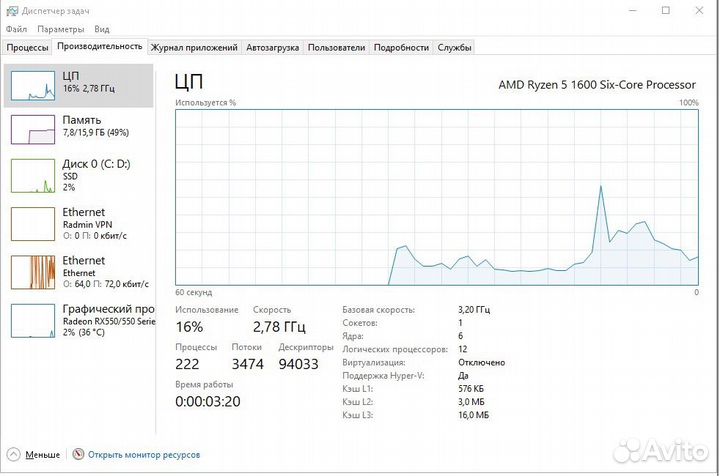Click the base speed value 3,20 ГГц
This screenshot has height=476, width=720.
pos(474,310)
